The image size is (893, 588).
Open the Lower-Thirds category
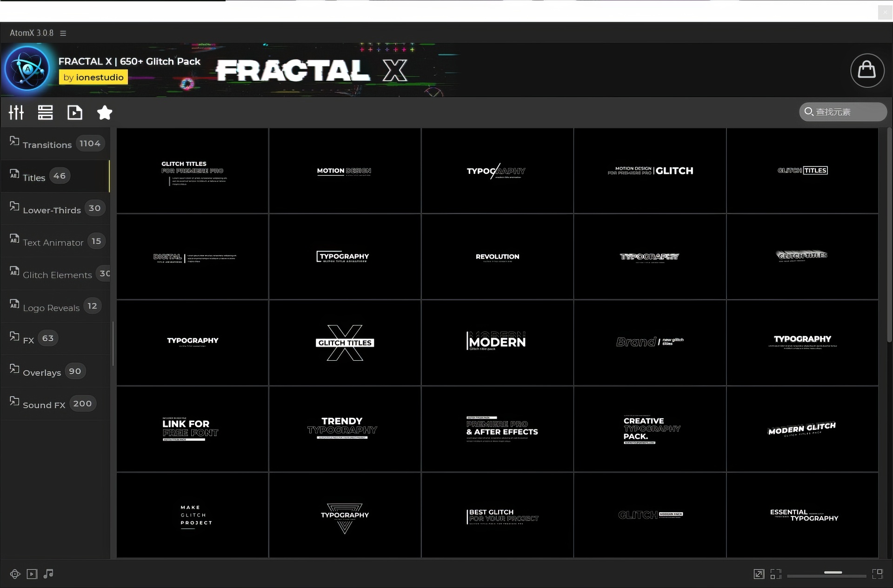coord(55,209)
